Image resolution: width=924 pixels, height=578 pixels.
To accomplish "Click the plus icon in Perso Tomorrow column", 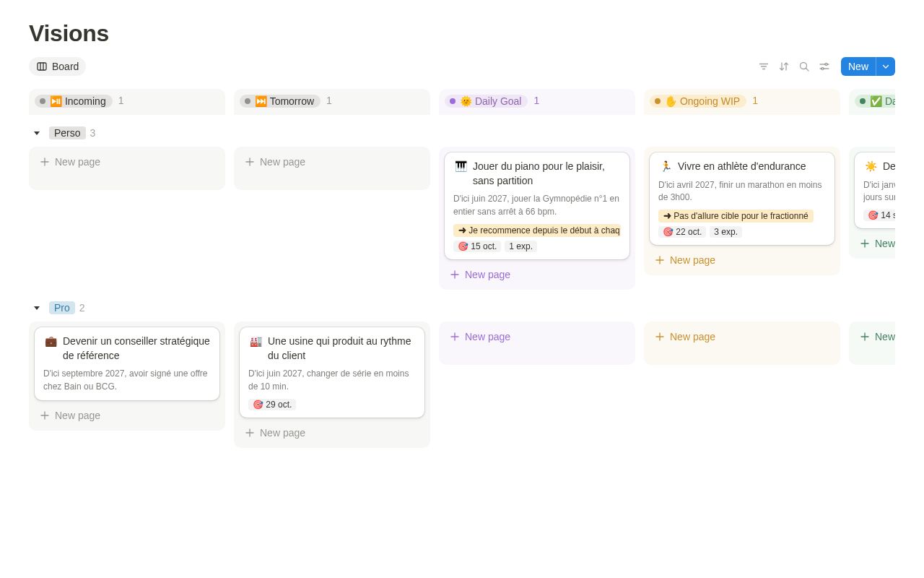I will tap(250, 162).
